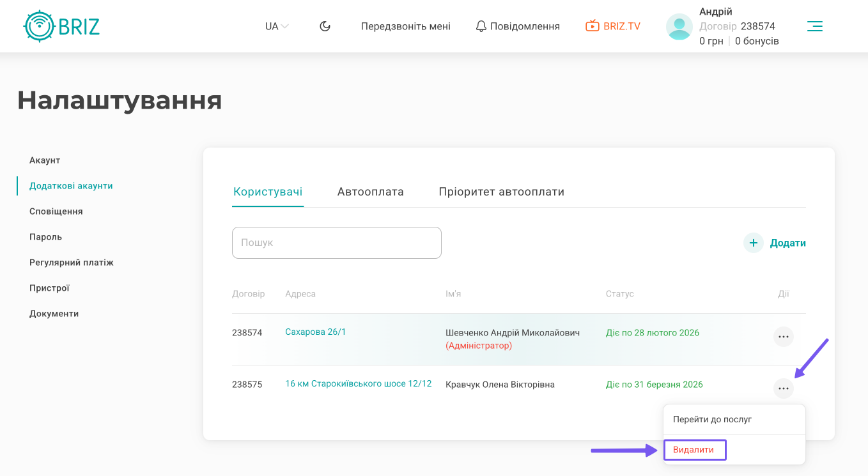Toggle dark mode moon icon
This screenshot has height=476, width=868.
[x=325, y=26]
